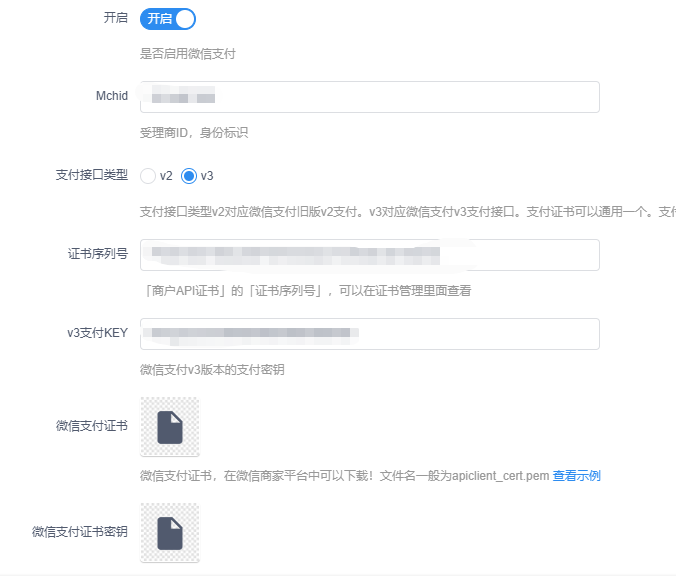Click the 受理商ID，身份标识 hint text
676x581 pixels.
194,133
